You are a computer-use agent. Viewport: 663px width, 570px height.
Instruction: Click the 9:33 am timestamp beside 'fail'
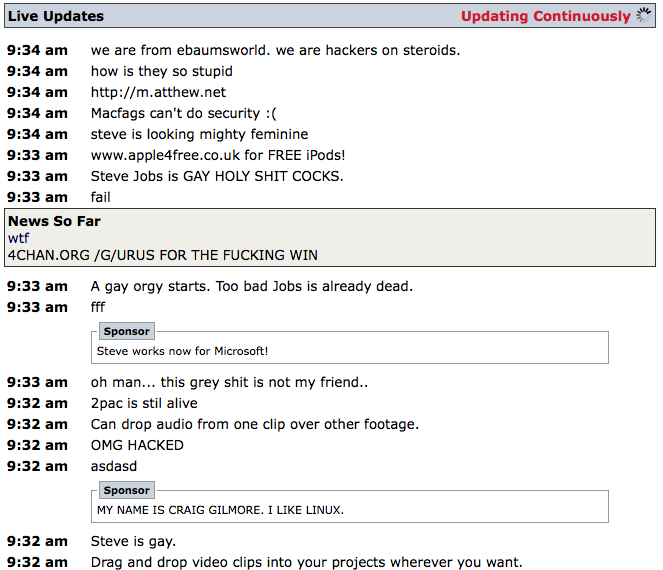(x=37, y=197)
